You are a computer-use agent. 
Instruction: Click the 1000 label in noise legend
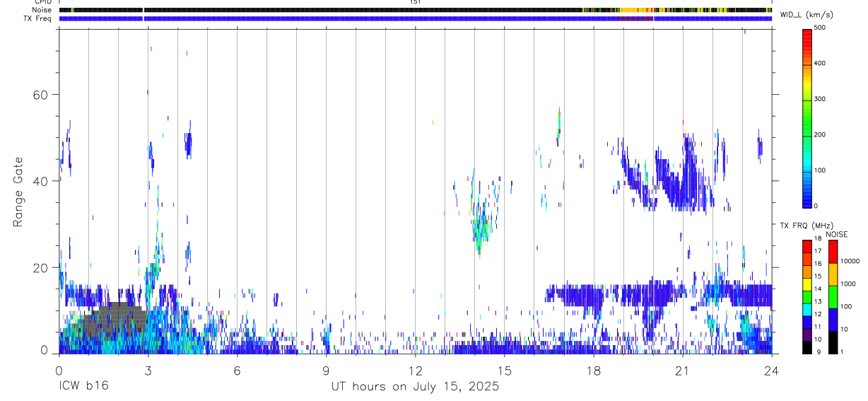[848, 283]
